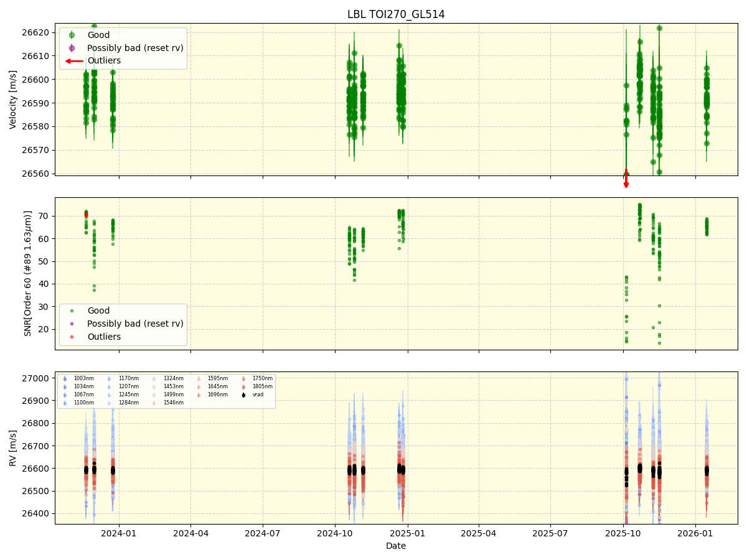Select Possibly bad (reset rv) in SNR legend
This screenshot has width=747, height=560.
(x=135, y=324)
